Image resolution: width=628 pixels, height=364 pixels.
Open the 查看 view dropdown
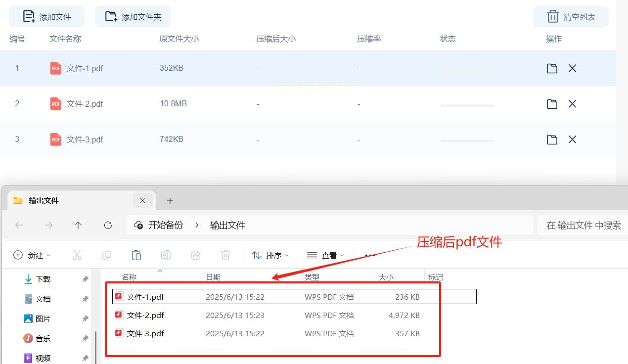click(x=325, y=255)
